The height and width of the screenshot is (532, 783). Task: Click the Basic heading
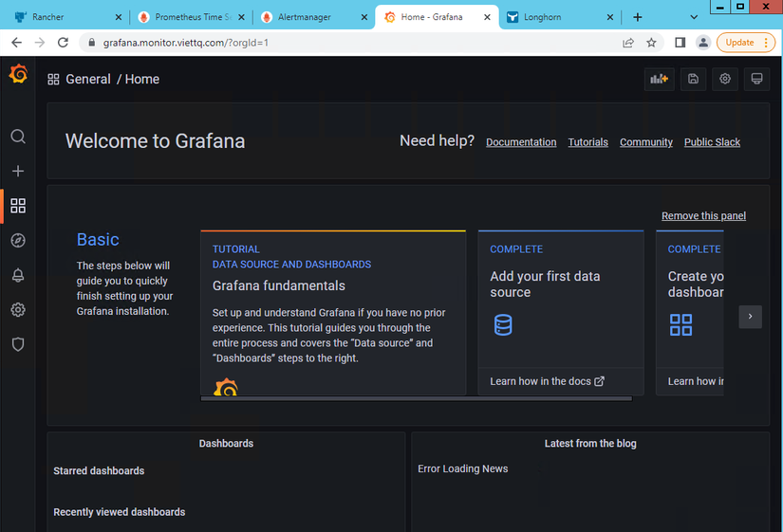98,240
